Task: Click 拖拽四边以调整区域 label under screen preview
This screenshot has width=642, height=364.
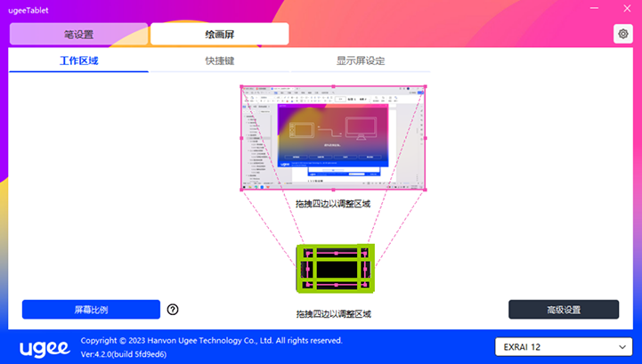Action: pos(333,204)
